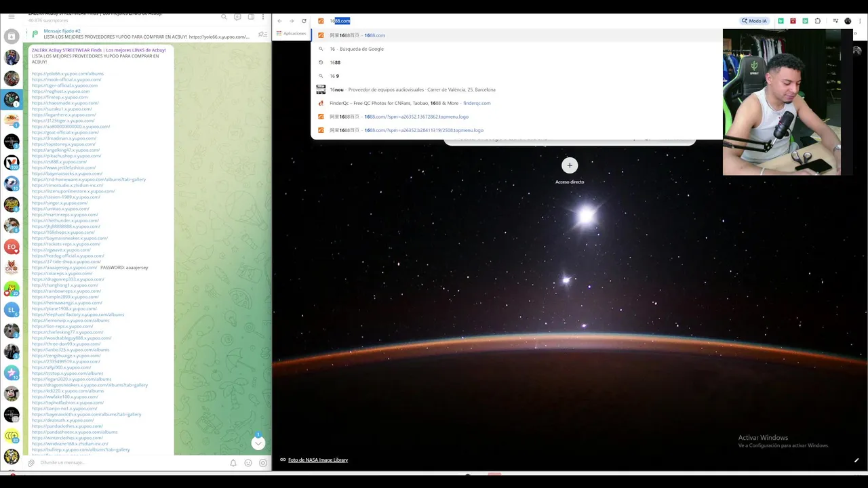Select suggestion ending in 13672862.topmenu.logo
The width and height of the screenshot is (868, 488).
click(517, 117)
